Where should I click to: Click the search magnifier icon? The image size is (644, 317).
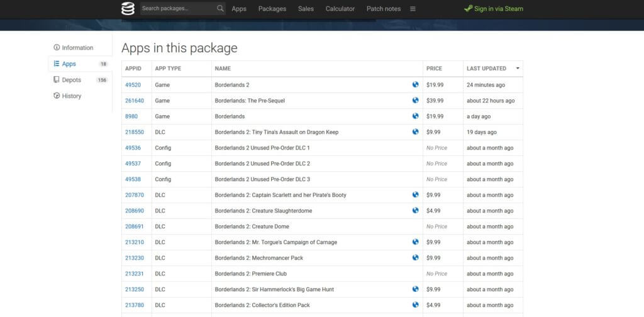tap(220, 9)
